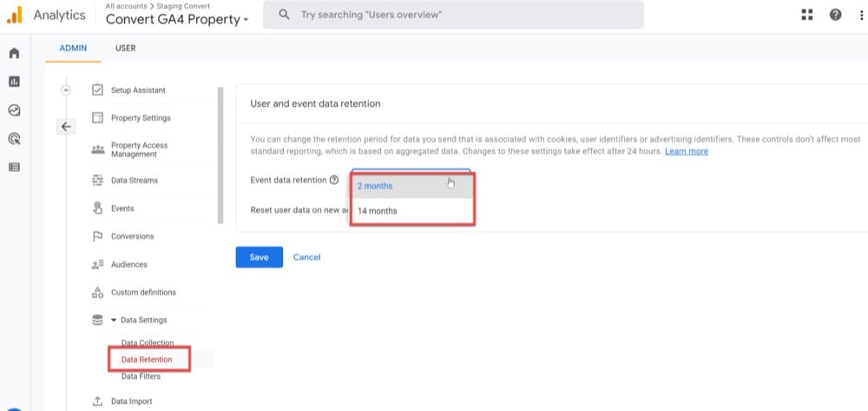Click the Data Streams icon

97,180
